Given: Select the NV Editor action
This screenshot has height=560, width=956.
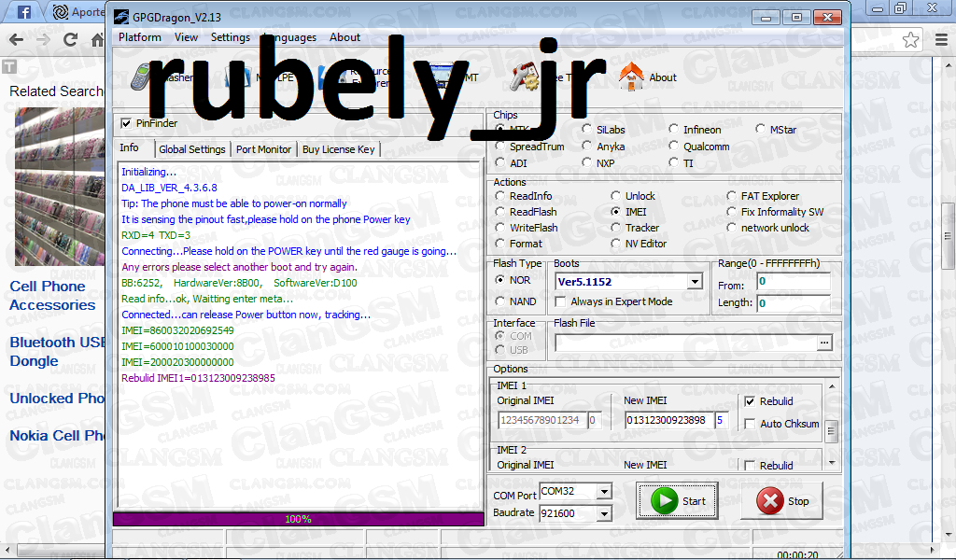Looking at the screenshot, I should [x=616, y=244].
